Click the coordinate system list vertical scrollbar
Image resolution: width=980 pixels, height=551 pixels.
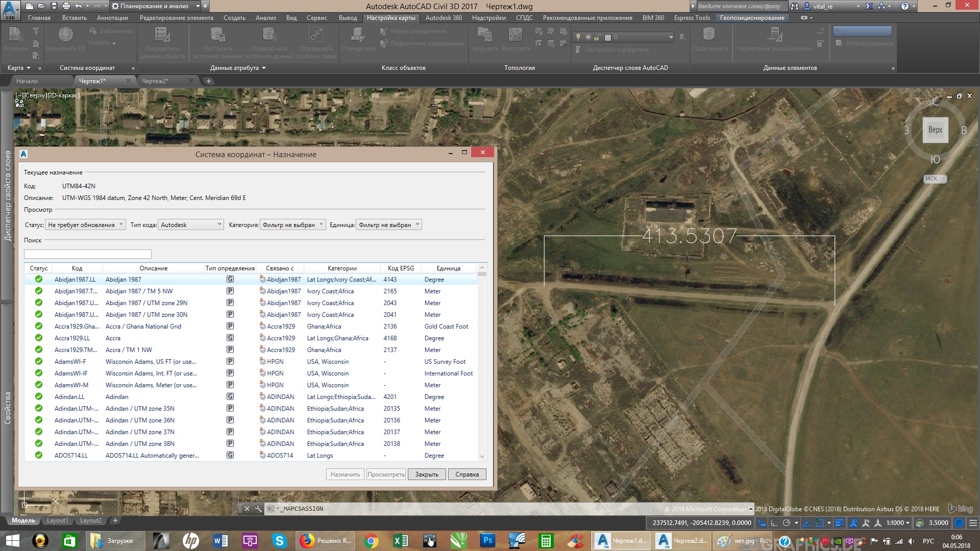point(482,362)
